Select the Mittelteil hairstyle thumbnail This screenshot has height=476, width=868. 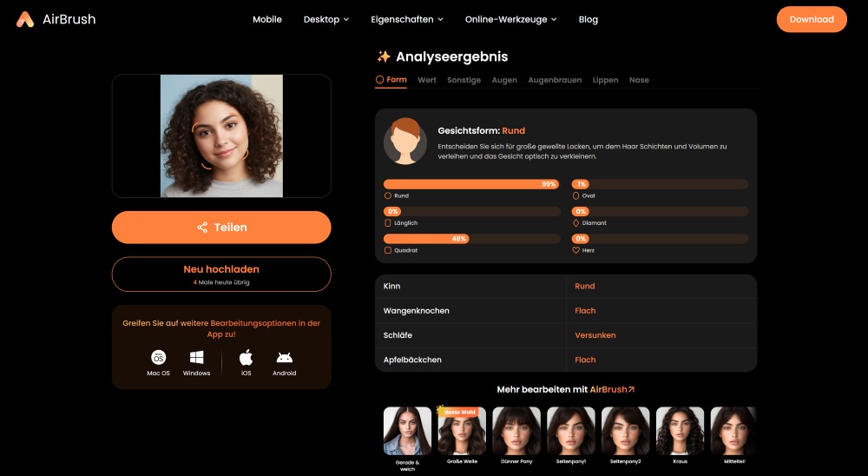pyautogui.click(x=734, y=431)
